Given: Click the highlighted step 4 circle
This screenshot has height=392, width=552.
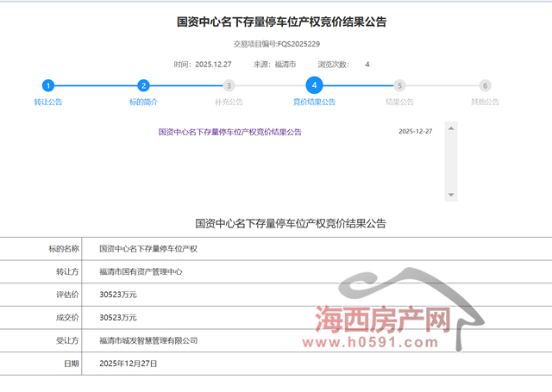Looking at the screenshot, I should [315, 84].
